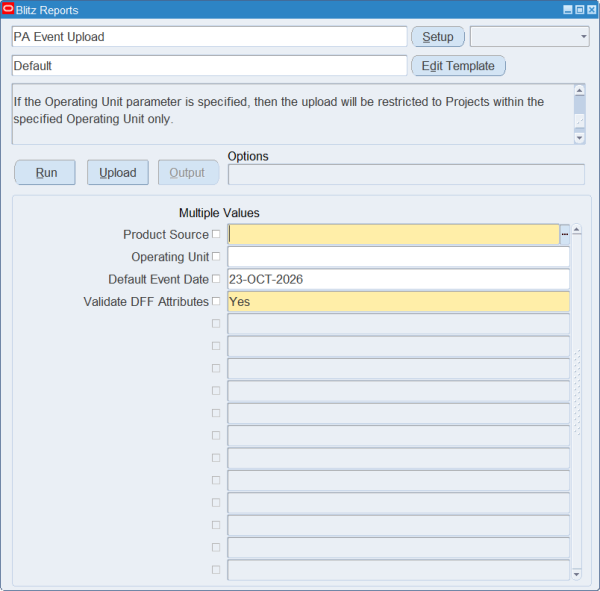Click the Multiple Values column heading
Viewport: 600px width, 591px height.
tap(219, 213)
